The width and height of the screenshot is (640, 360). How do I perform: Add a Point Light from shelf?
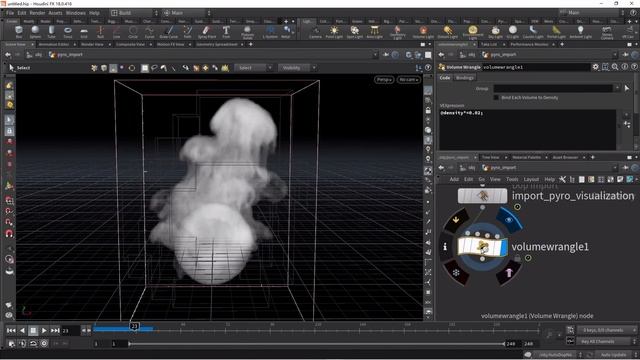click(x=334, y=32)
